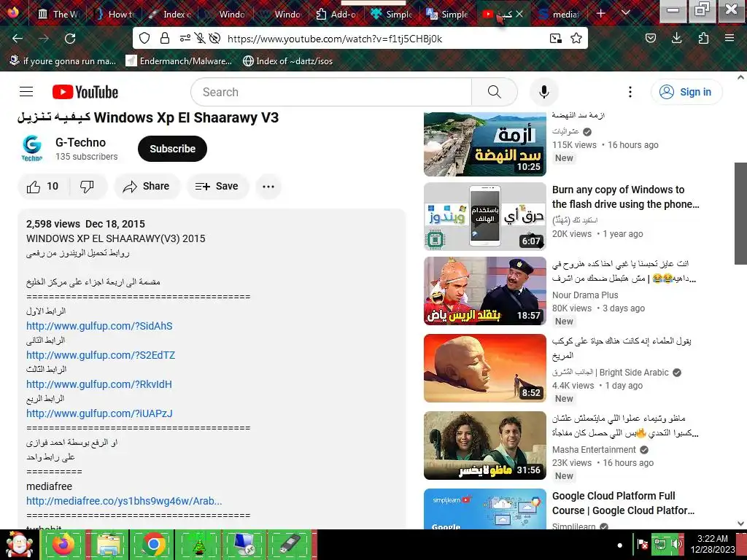Open the YouTube guide hamburger menu
The height and width of the screenshot is (560, 747).
pyautogui.click(x=26, y=92)
